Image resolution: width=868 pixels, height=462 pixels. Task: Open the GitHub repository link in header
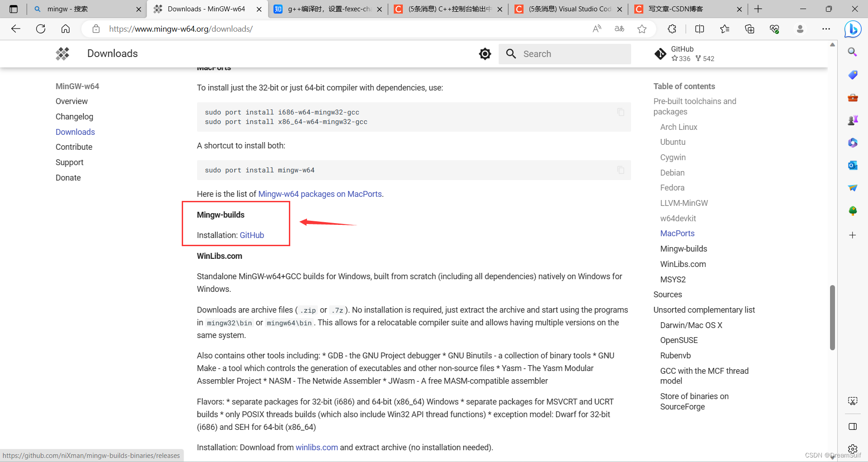click(684, 54)
